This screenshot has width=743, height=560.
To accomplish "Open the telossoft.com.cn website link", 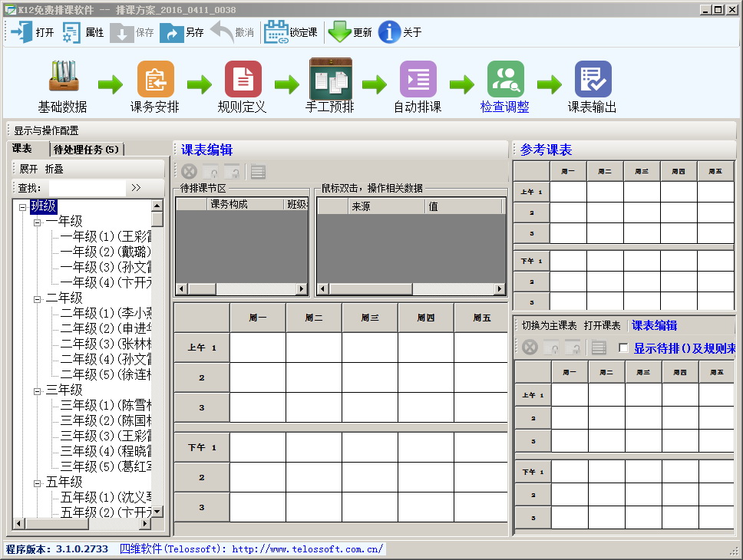I will tap(308, 549).
